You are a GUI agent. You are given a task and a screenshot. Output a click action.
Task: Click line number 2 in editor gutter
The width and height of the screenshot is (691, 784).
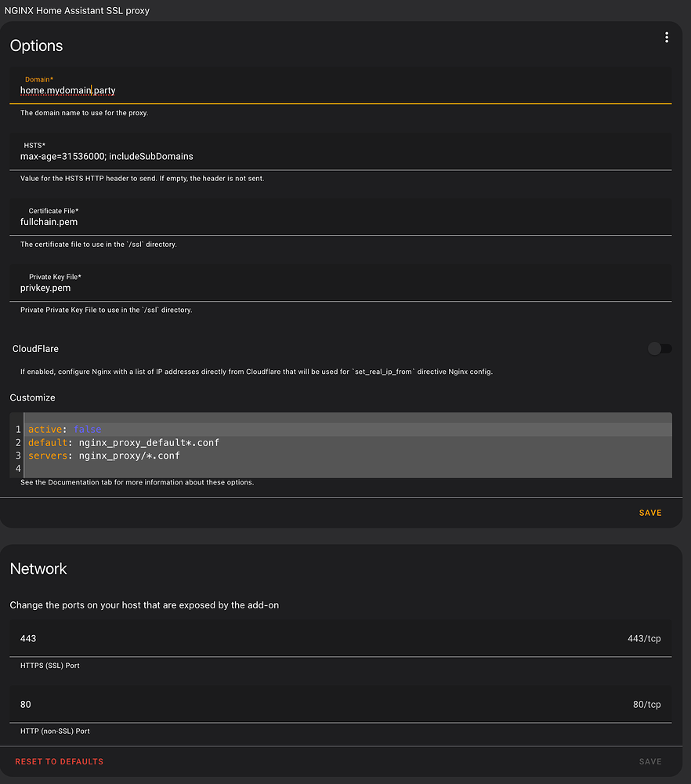18,443
